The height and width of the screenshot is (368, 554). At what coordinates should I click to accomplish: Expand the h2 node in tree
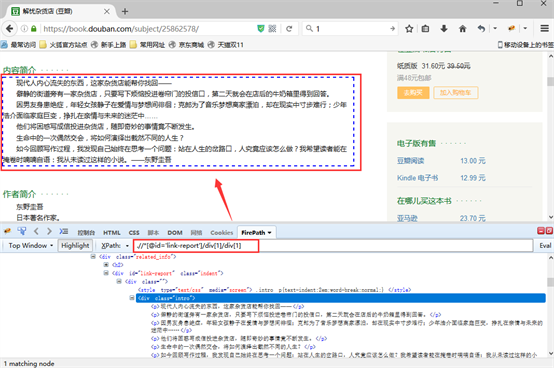pos(106,265)
